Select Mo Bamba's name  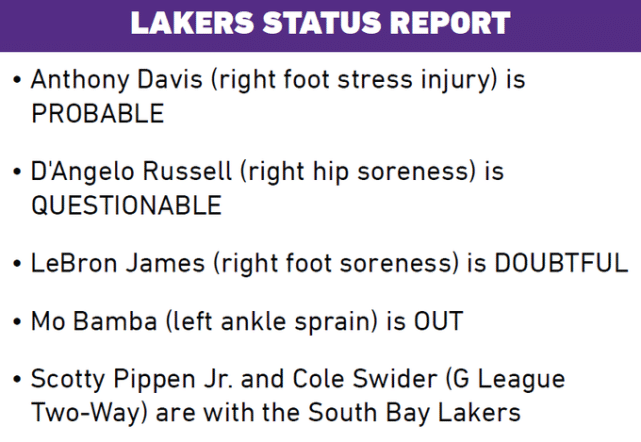pos(94,321)
